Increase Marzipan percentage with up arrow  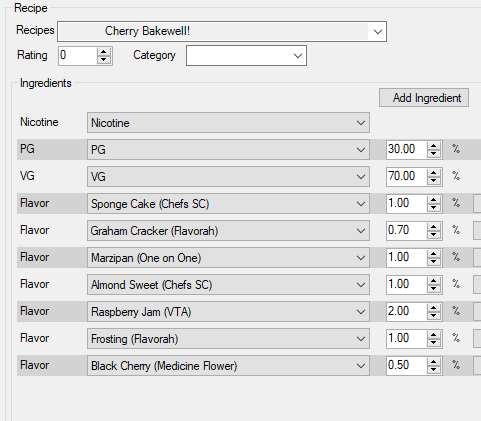click(x=434, y=254)
